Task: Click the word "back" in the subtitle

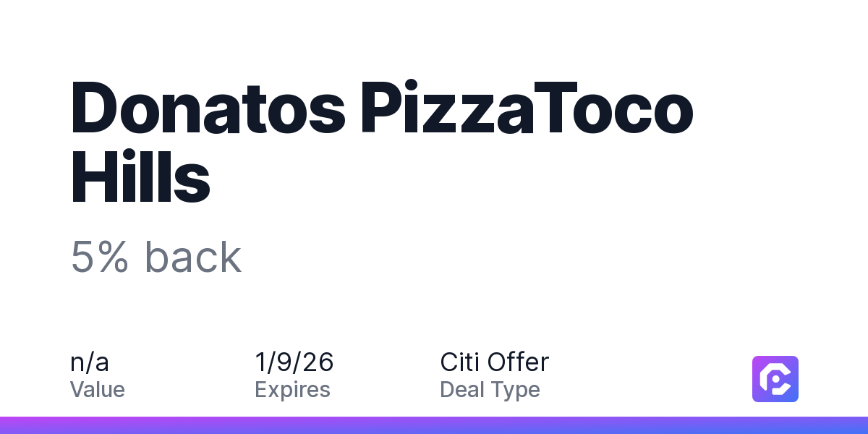Action: tap(192, 258)
